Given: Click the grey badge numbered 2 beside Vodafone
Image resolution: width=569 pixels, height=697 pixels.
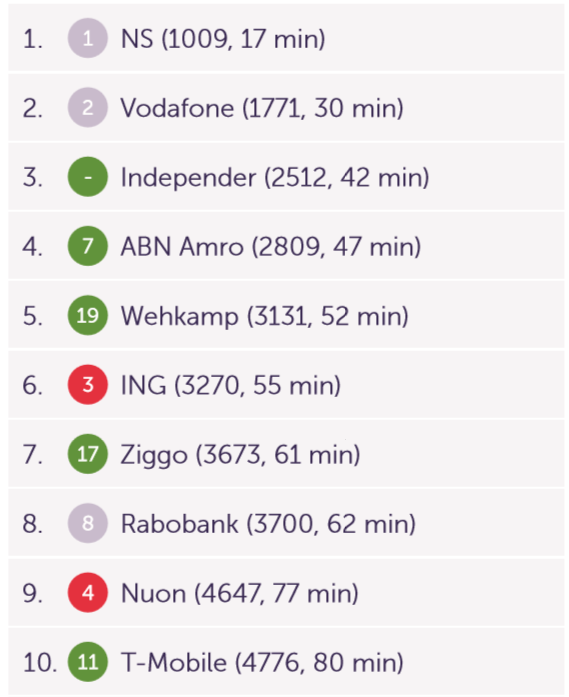Looking at the screenshot, I should pyautogui.click(x=88, y=108).
